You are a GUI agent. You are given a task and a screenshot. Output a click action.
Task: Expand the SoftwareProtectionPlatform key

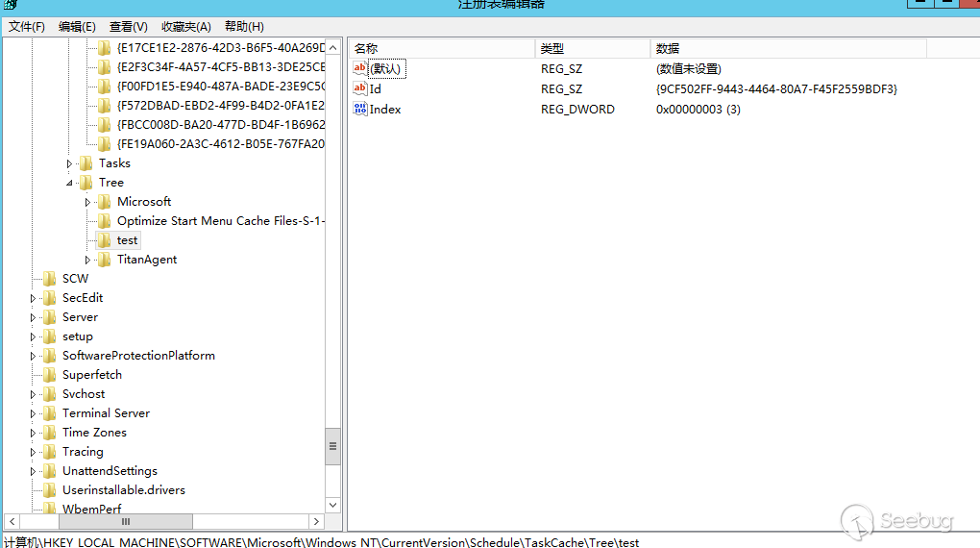pyautogui.click(x=33, y=357)
